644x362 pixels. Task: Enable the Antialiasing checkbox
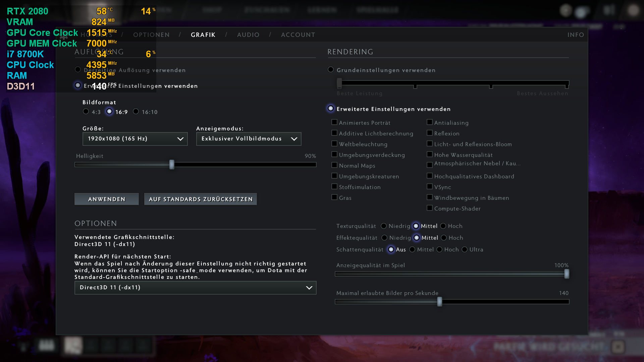430,122
